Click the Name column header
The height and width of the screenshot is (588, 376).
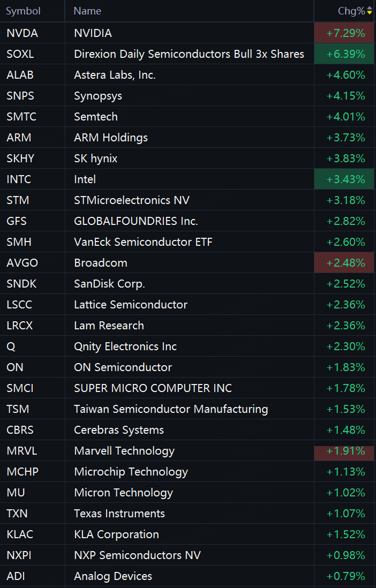coord(87,11)
